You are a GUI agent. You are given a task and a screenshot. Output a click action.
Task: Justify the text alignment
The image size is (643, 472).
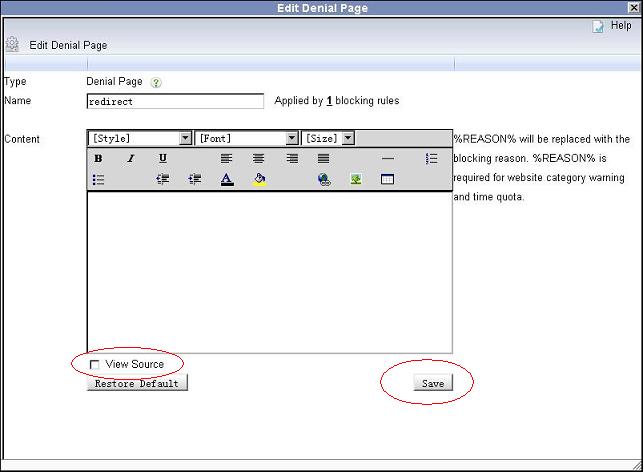point(324,158)
